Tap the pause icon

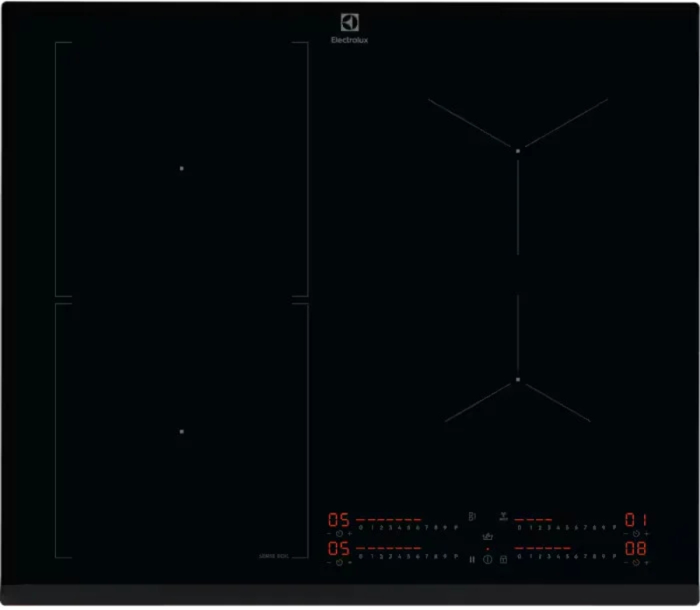tap(472, 560)
